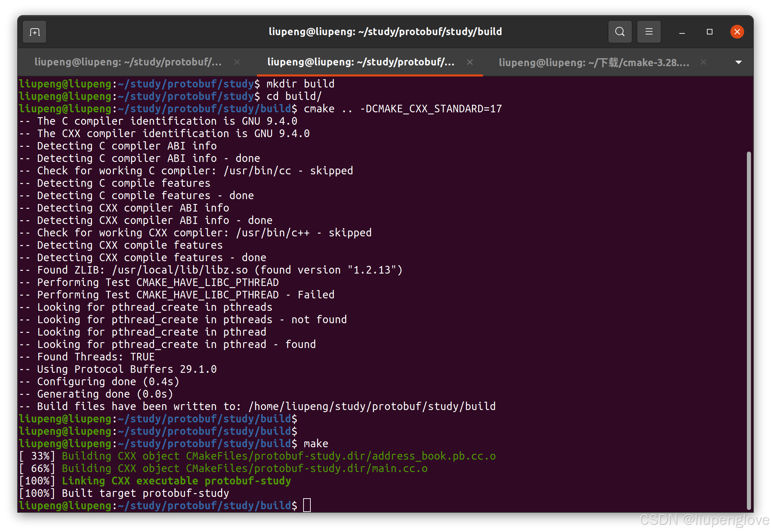The width and height of the screenshot is (771, 532).
Task: Click 'CMAKE_HAVE_LIBC_PTHREAD - Failed' line
Action: (177, 295)
